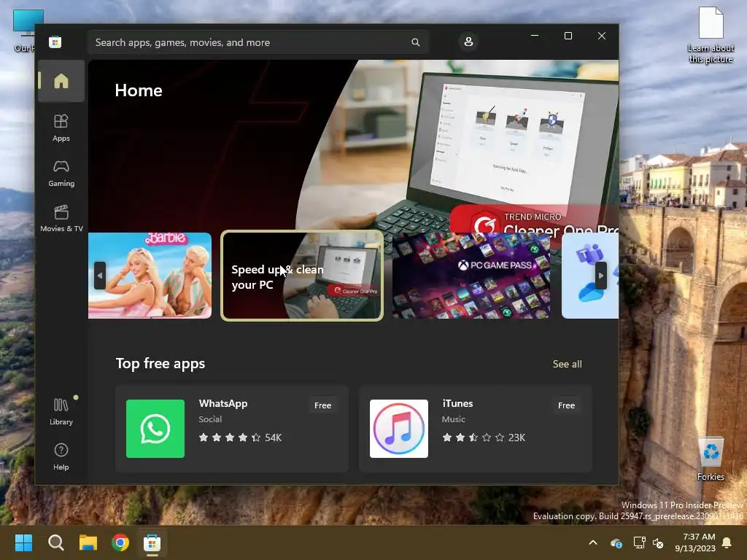Open File Explorer from taskbar
This screenshot has height=560, width=747.
tap(88, 542)
